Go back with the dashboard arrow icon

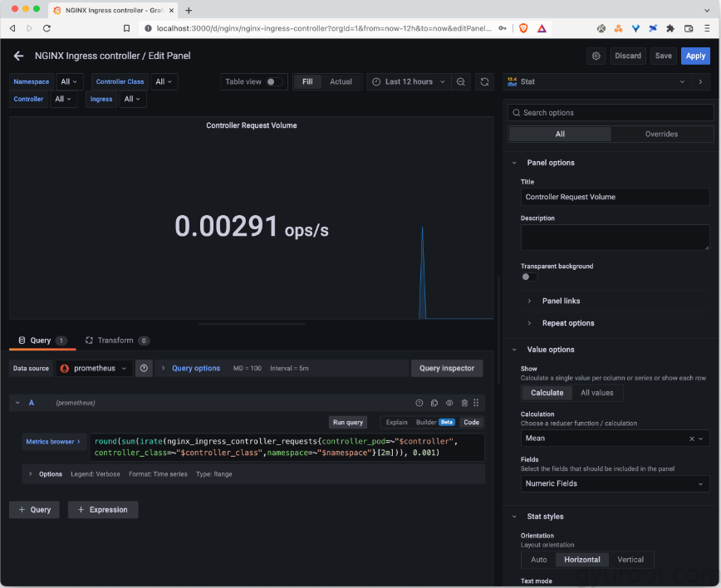18,56
